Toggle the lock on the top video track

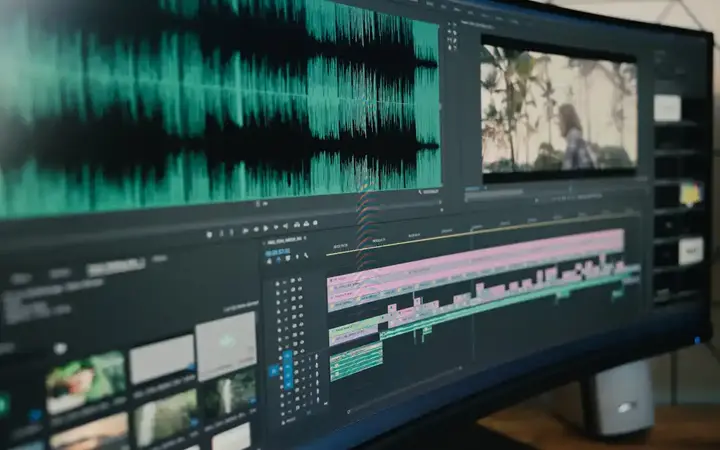tap(279, 283)
